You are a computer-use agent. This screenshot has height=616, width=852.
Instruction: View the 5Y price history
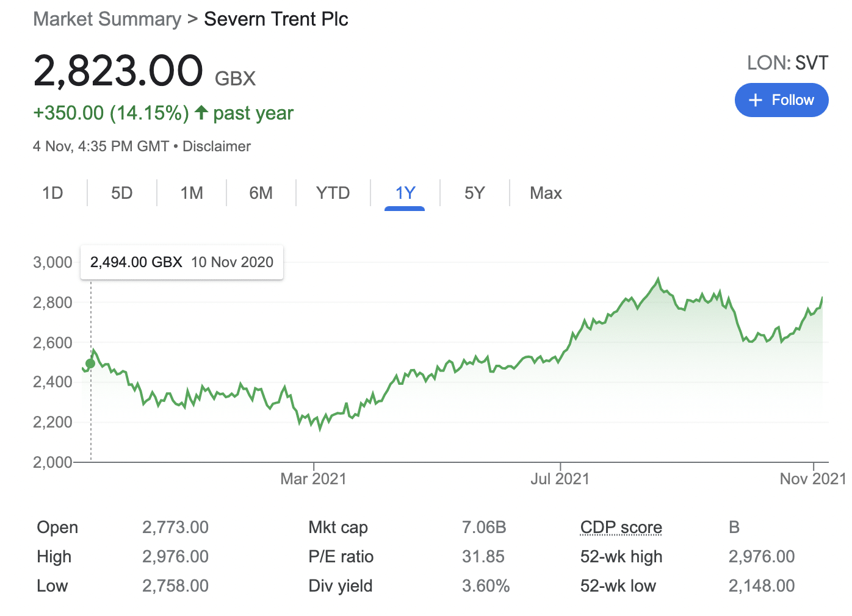pyautogui.click(x=474, y=193)
